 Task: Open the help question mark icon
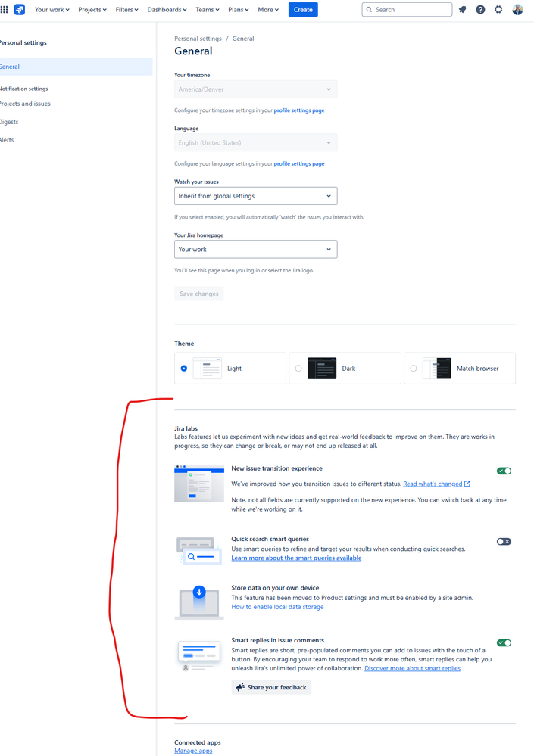click(480, 10)
